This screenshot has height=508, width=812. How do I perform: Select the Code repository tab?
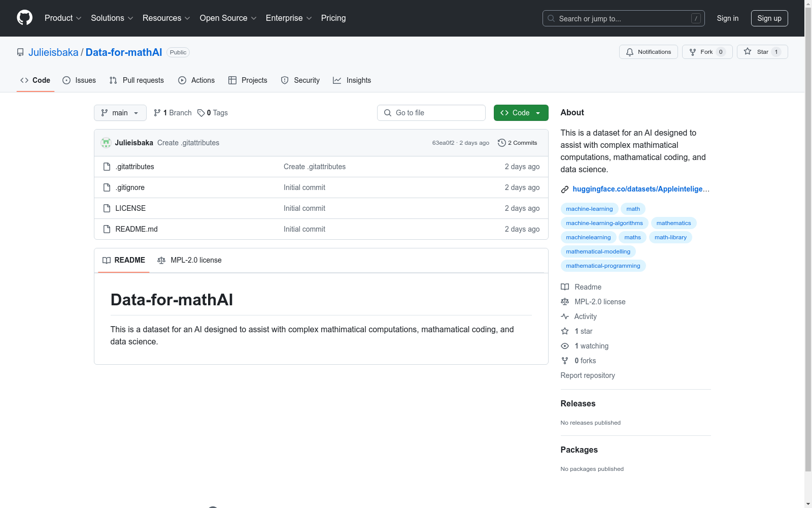pyautogui.click(x=36, y=80)
